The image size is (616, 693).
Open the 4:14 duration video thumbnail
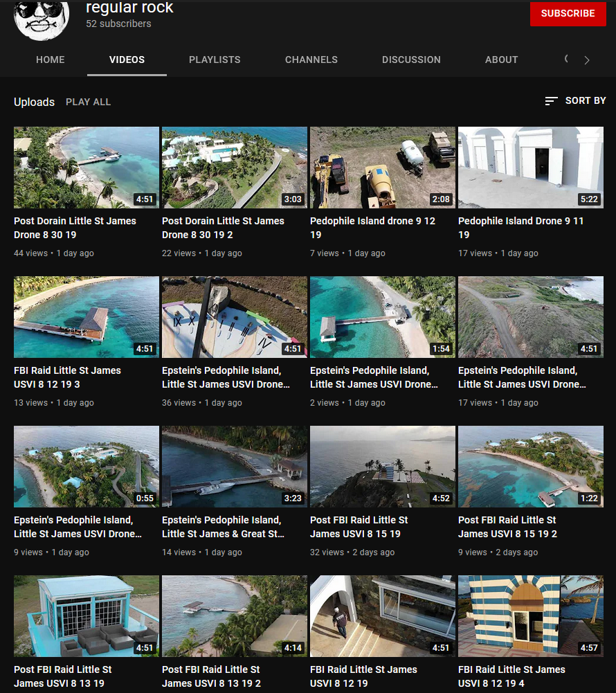[235, 615]
